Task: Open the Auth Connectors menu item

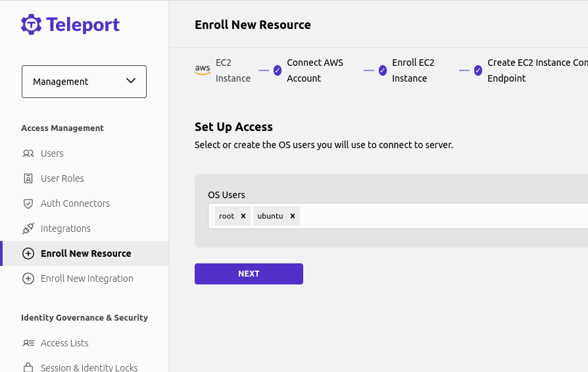Action: click(x=75, y=203)
